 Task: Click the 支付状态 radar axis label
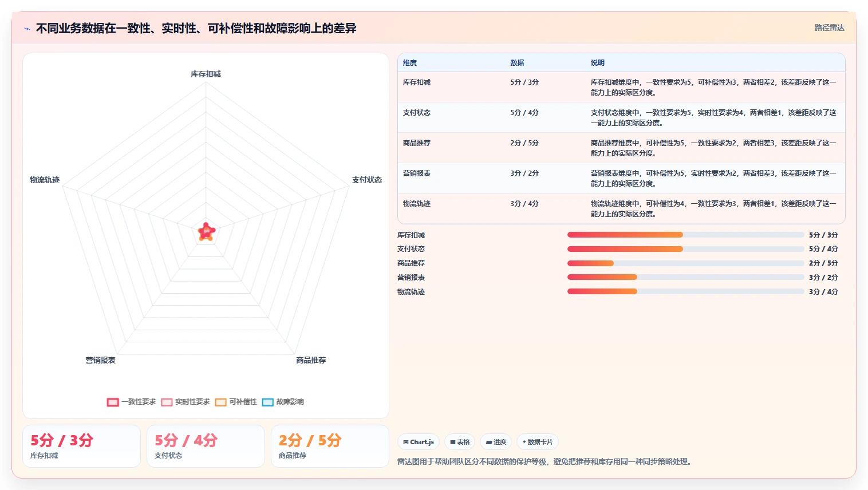pyautogui.click(x=367, y=180)
